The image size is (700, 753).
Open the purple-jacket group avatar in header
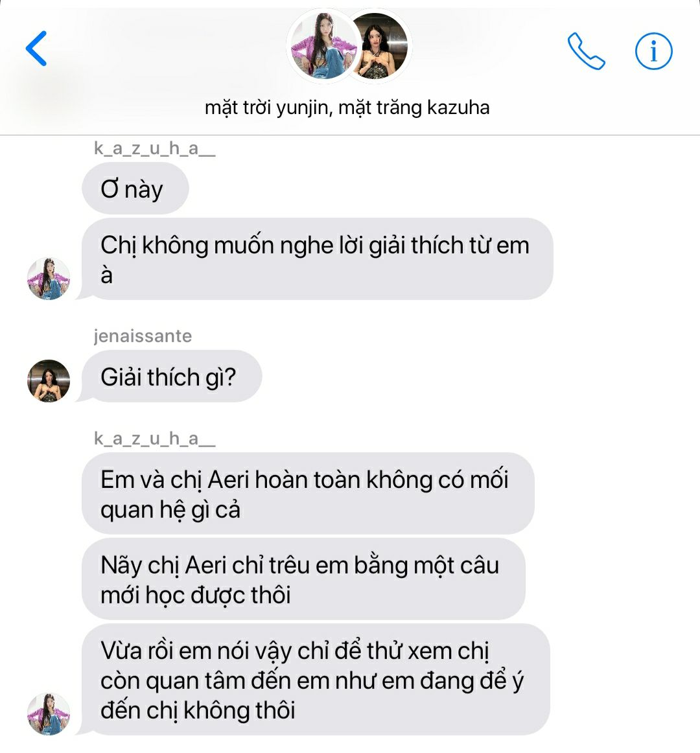point(324,45)
